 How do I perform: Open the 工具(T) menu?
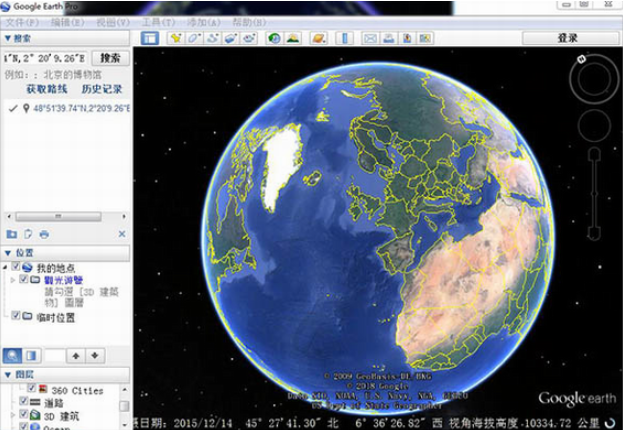150,21
